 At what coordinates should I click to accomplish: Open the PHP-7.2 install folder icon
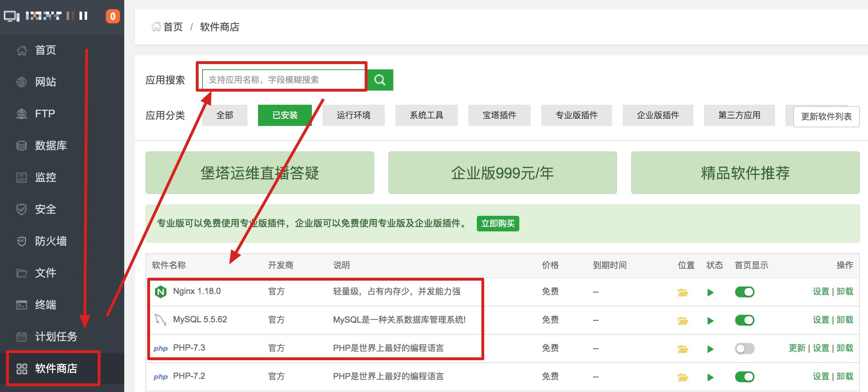683,377
